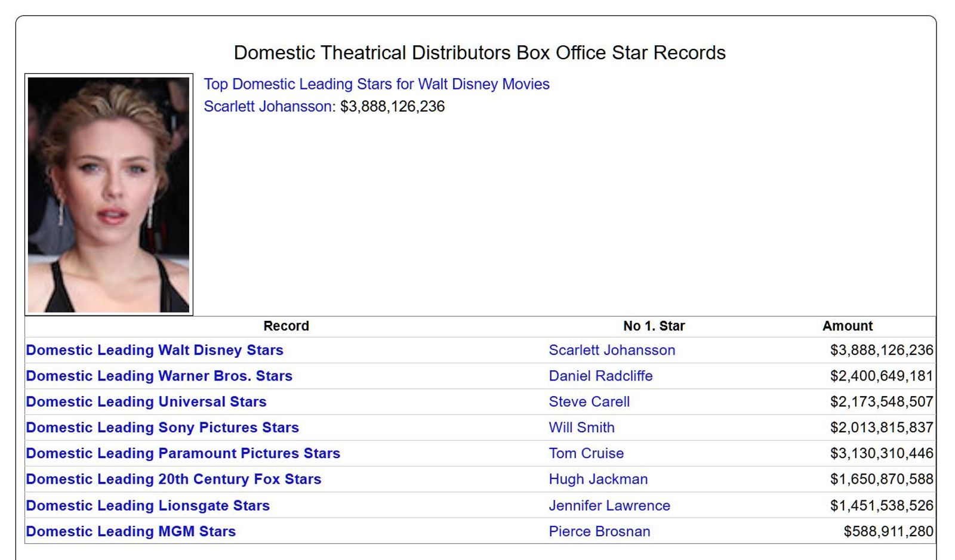Open Domestic Leading Warner Bros. Stars record
955x560 pixels.
[x=159, y=376]
